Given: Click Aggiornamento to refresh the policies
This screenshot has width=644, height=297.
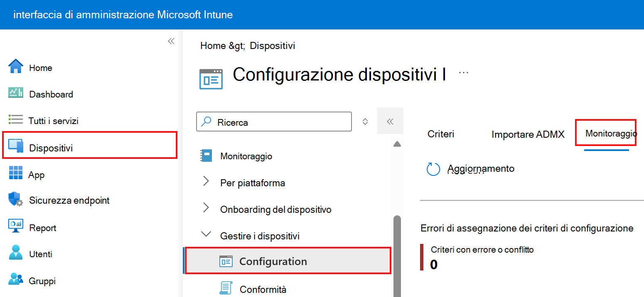Looking at the screenshot, I should tap(480, 168).
